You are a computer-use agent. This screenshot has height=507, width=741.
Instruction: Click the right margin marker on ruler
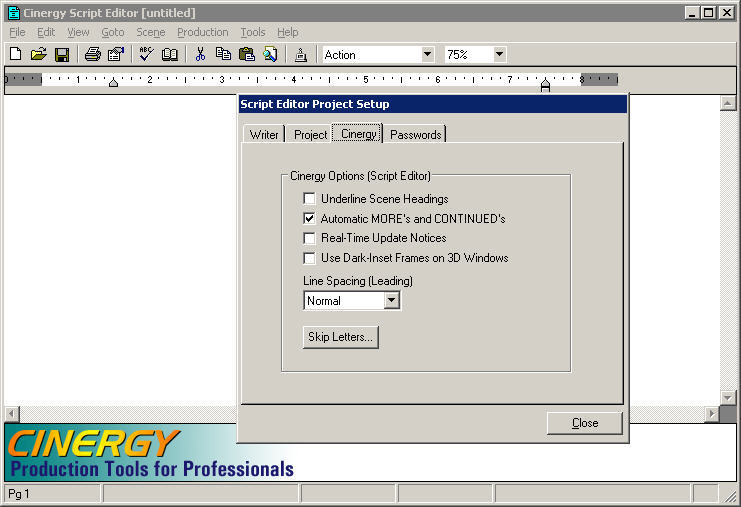pyautogui.click(x=545, y=84)
